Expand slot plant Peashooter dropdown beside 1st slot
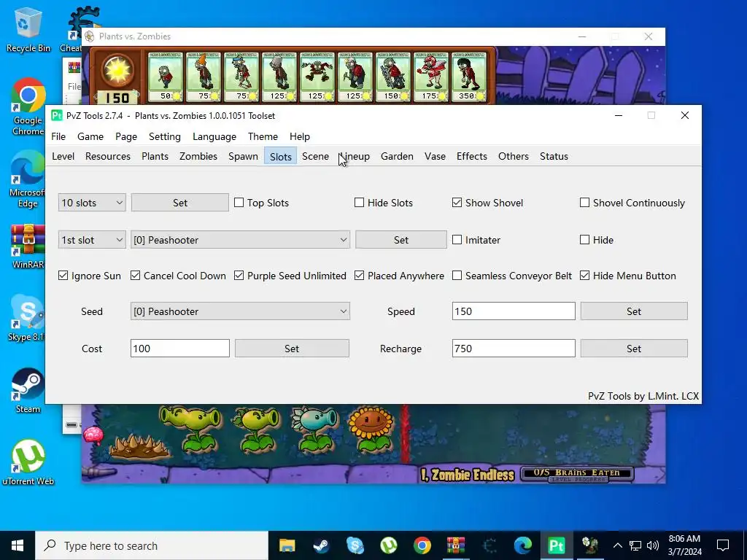Screen dimensions: 747x560 pos(240,239)
